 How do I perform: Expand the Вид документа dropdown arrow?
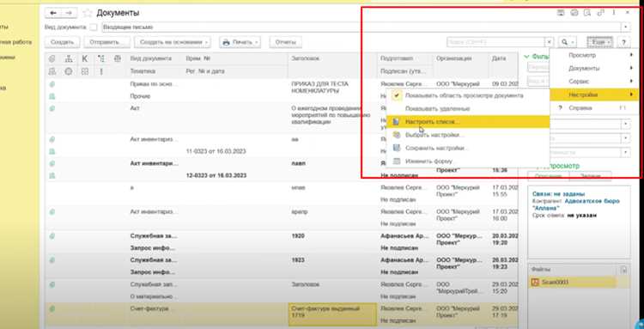tap(625, 27)
